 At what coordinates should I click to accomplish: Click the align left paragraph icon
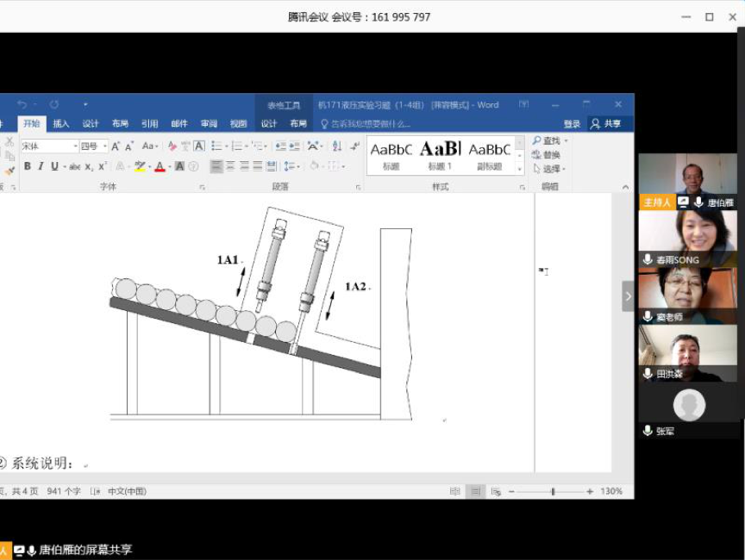tap(216, 166)
